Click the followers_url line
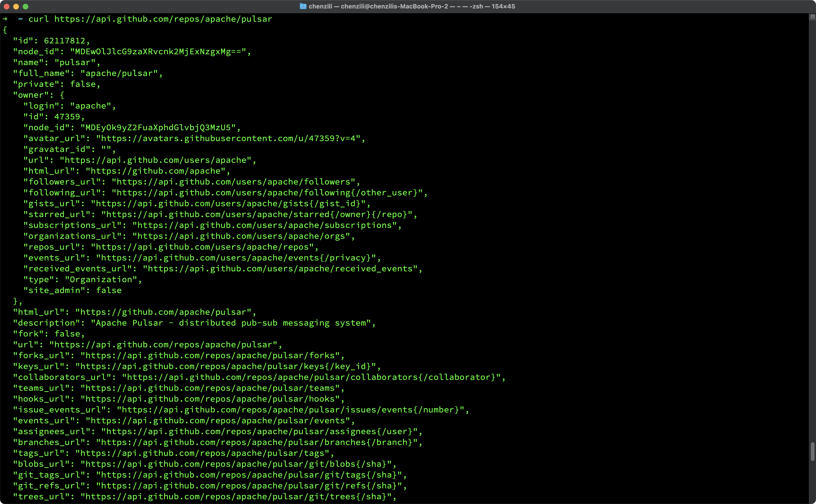The image size is (816, 504). click(x=192, y=182)
